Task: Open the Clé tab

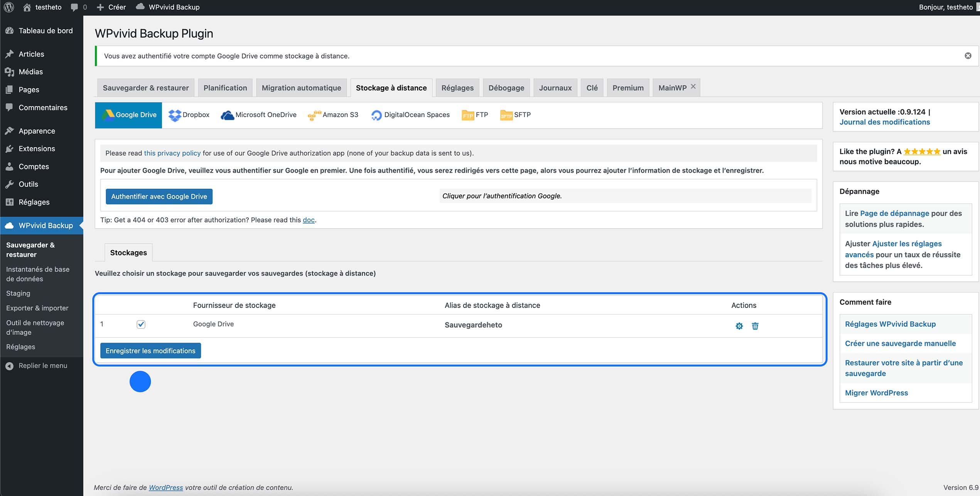Action: click(592, 87)
